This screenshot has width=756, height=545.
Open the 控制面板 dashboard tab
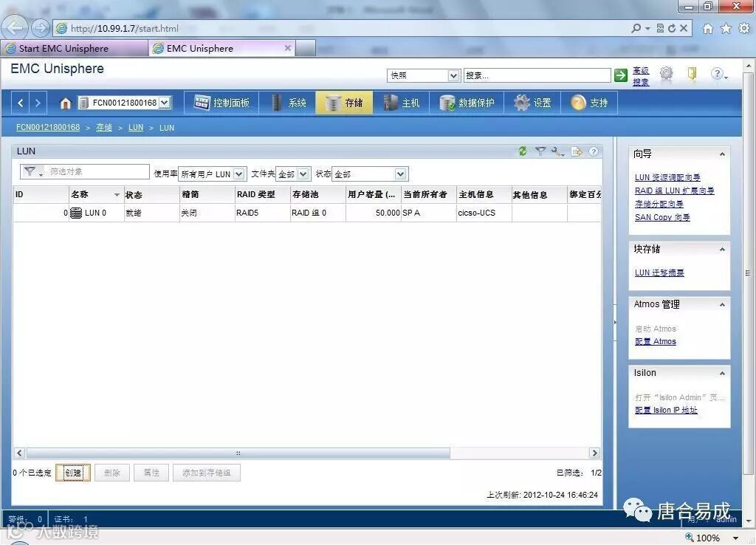(x=221, y=103)
